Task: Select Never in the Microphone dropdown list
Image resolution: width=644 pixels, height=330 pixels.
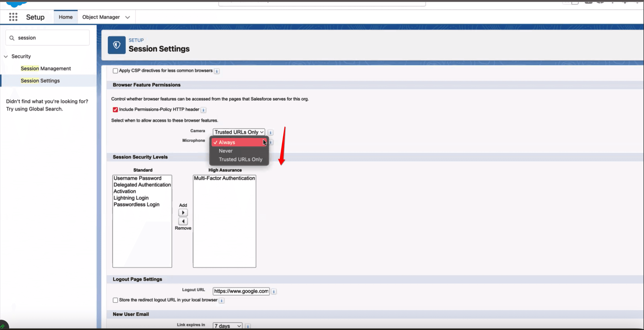Action: point(225,151)
